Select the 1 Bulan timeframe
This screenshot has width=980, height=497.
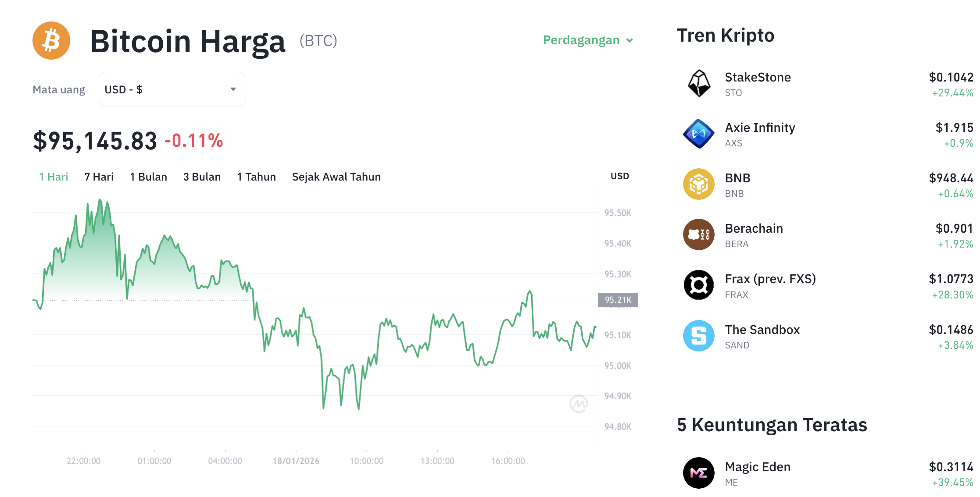148,177
